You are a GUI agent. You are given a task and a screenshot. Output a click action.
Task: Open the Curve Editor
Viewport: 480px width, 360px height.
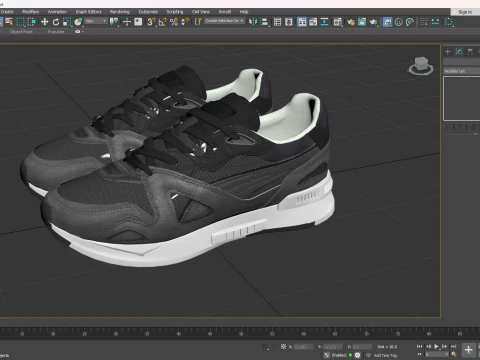313,22
